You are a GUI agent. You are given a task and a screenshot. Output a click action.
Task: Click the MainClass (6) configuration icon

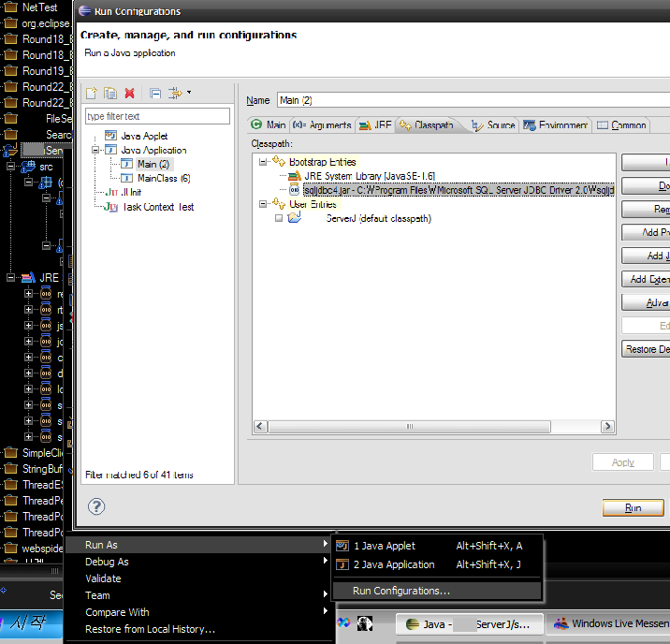point(126,178)
